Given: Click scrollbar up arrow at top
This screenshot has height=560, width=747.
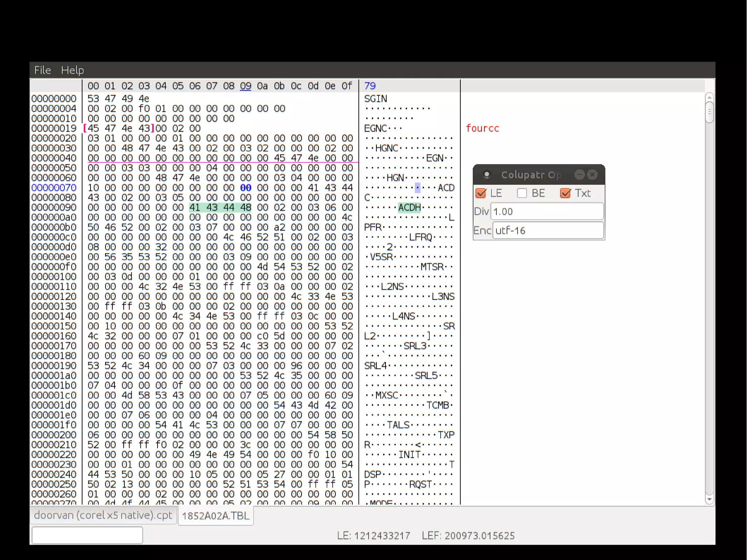Looking at the screenshot, I should coord(709,97).
